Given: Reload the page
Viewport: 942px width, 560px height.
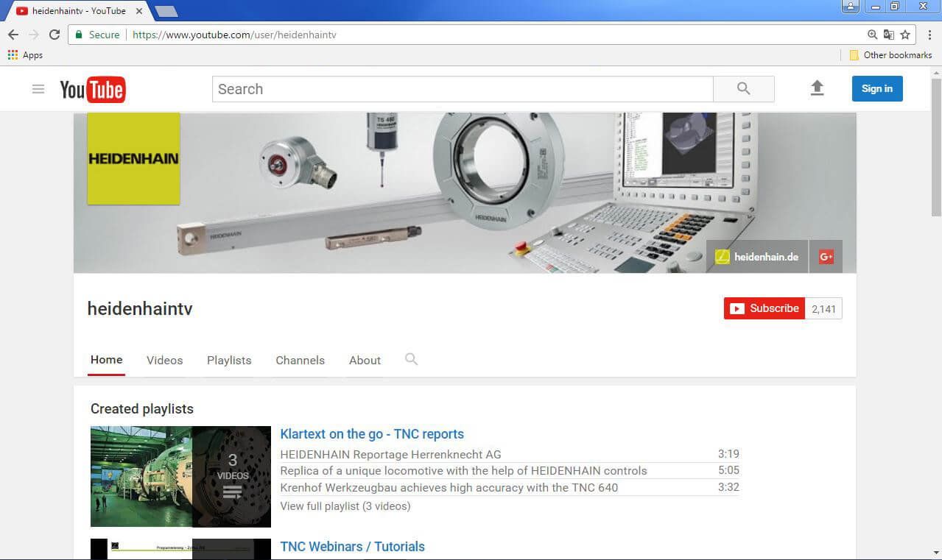Looking at the screenshot, I should pos(55,35).
